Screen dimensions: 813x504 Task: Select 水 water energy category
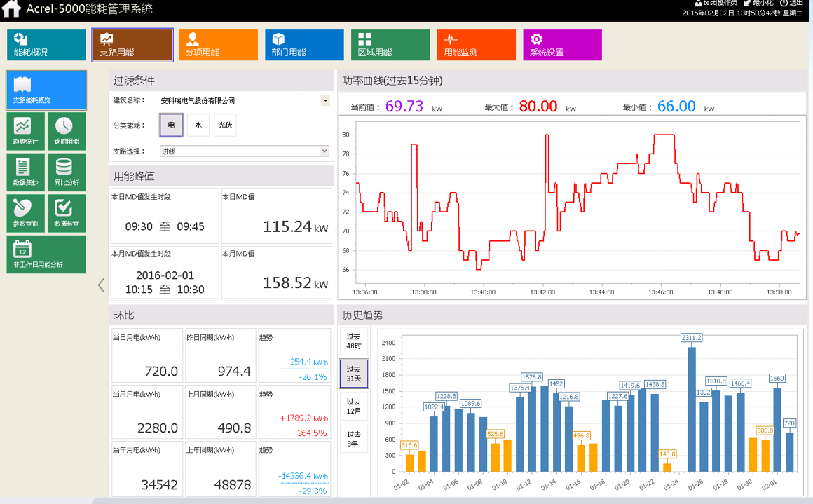(x=198, y=125)
